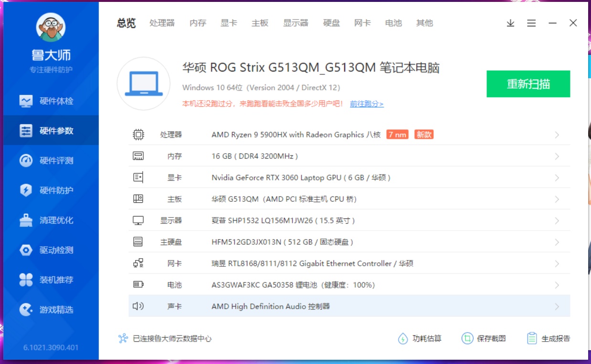Click the 生成报告 label
The height and width of the screenshot is (364, 591).
click(x=556, y=339)
